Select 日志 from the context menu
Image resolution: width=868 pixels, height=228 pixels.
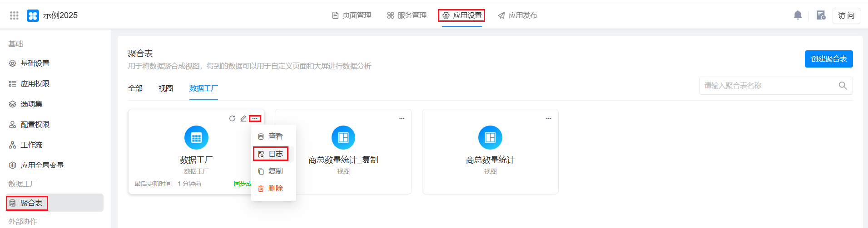tap(271, 154)
